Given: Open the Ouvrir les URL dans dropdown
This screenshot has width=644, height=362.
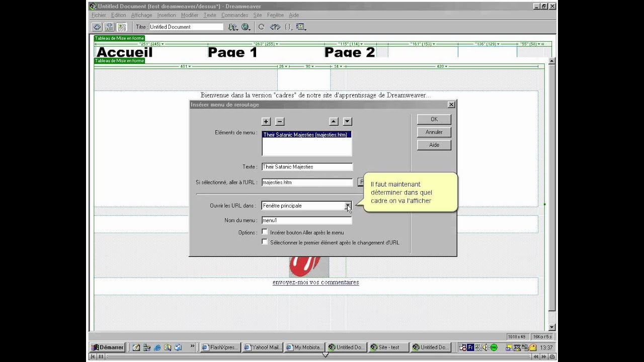Looking at the screenshot, I should point(348,206).
